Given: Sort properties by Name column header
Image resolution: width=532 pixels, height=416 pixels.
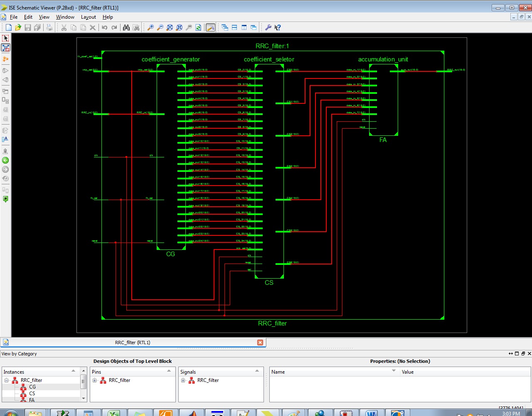Looking at the screenshot, I should (335, 372).
